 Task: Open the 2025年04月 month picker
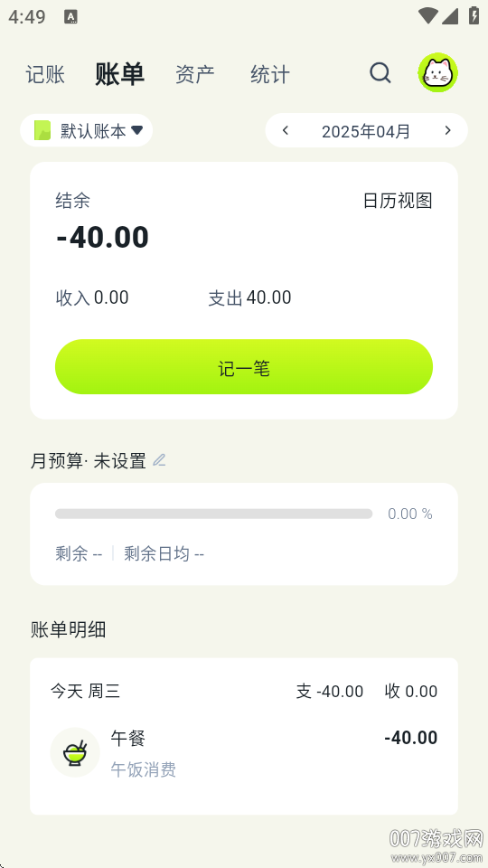pos(366,132)
